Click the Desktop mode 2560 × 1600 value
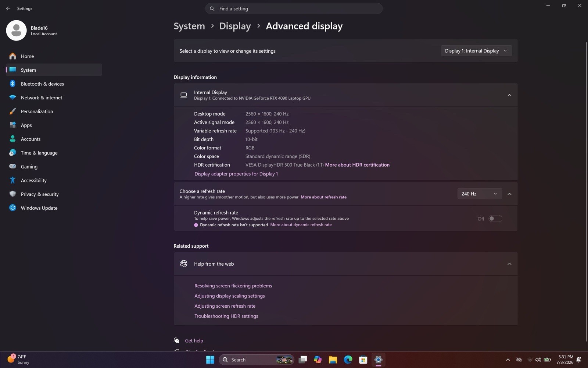The height and width of the screenshot is (368, 588). pyautogui.click(x=267, y=114)
